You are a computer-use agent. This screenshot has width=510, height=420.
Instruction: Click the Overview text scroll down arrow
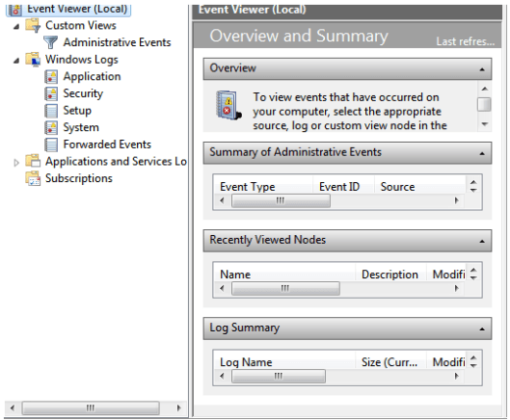coord(485,124)
